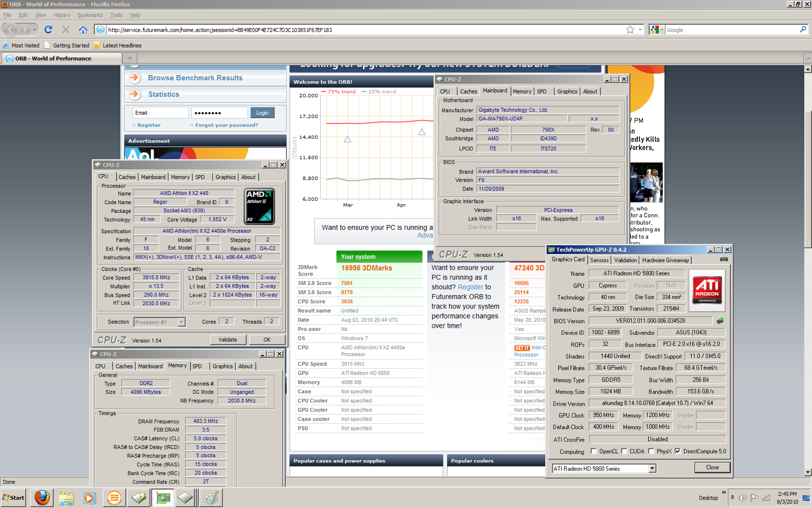The image size is (812, 508).
Task: Click the Firefox back navigation arrow
Action: pyautogui.click(x=10, y=29)
